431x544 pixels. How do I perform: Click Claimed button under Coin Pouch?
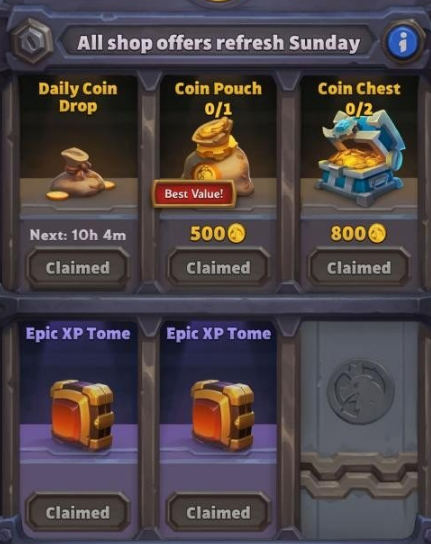pos(219,268)
